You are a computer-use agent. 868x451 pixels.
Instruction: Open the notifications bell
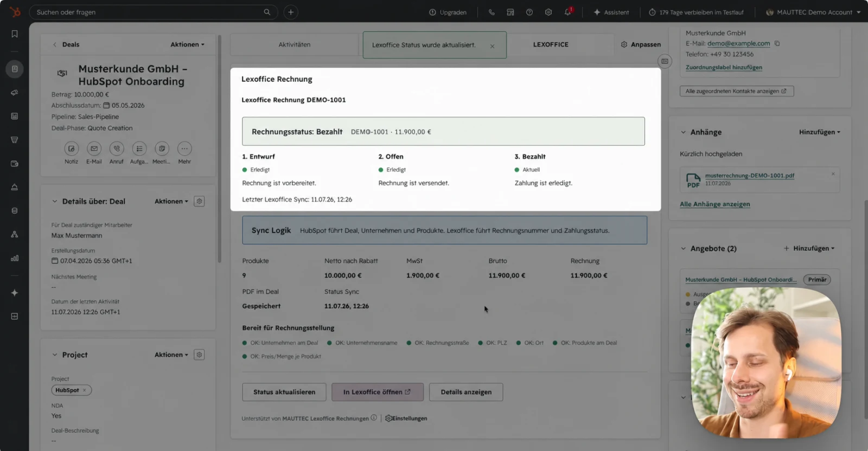point(568,12)
